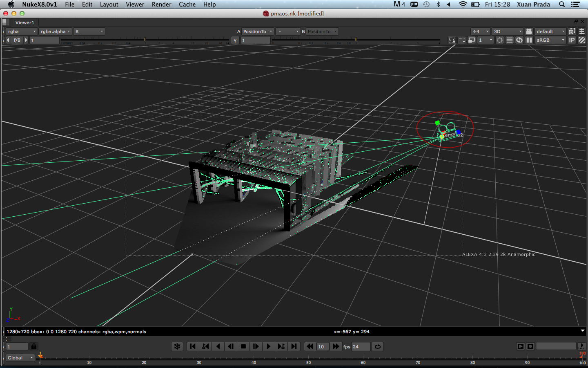The width and height of the screenshot is (588, 368).
Task: Open the A input PositionTo dropdown
Action: coord(258,31)
